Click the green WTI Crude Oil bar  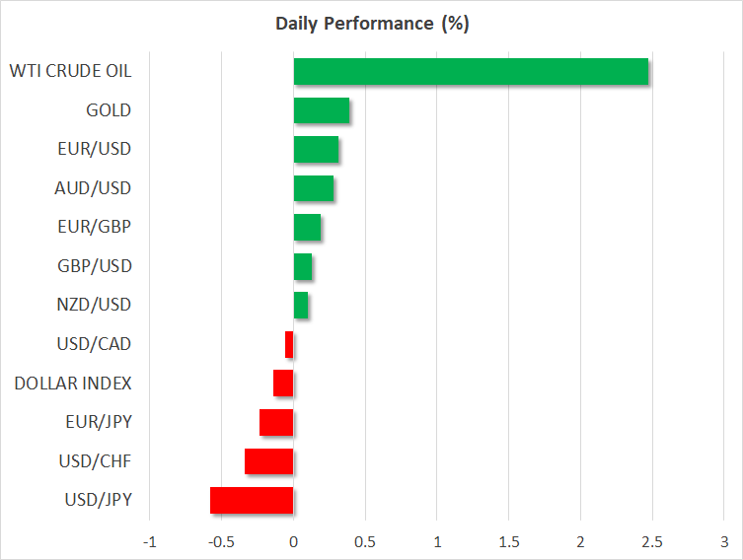click(471, 72)
